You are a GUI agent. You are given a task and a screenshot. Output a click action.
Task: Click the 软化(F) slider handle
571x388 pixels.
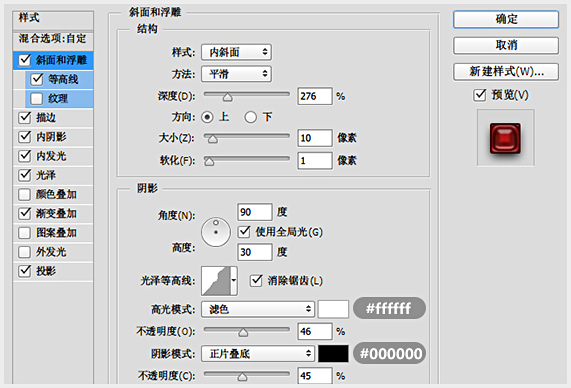coord(209,161)
